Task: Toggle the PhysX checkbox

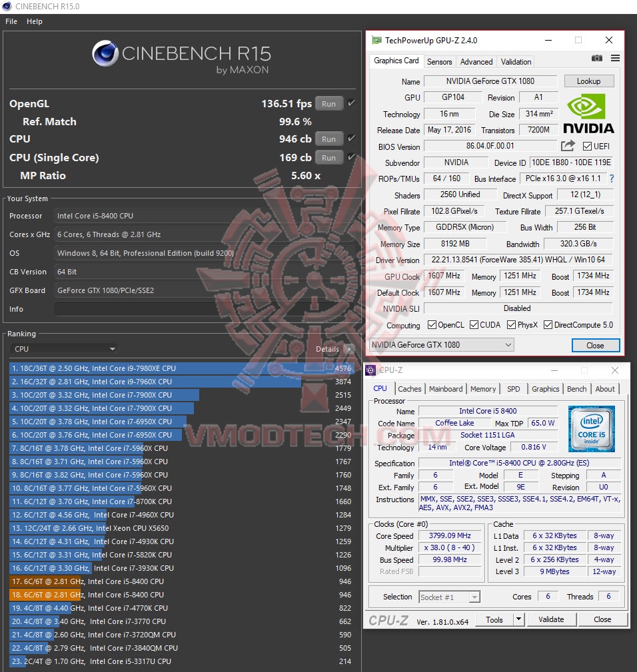Action: pos(511,325)
